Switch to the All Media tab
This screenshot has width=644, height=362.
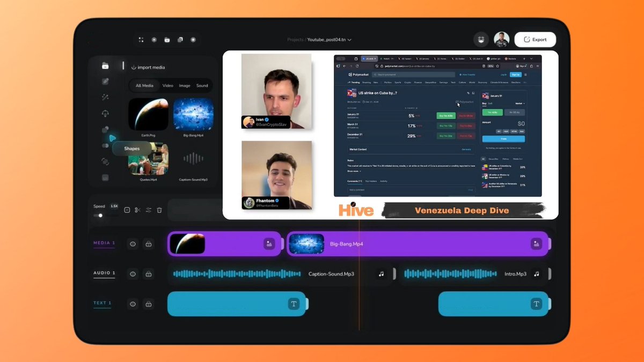(x=144, y=85)
